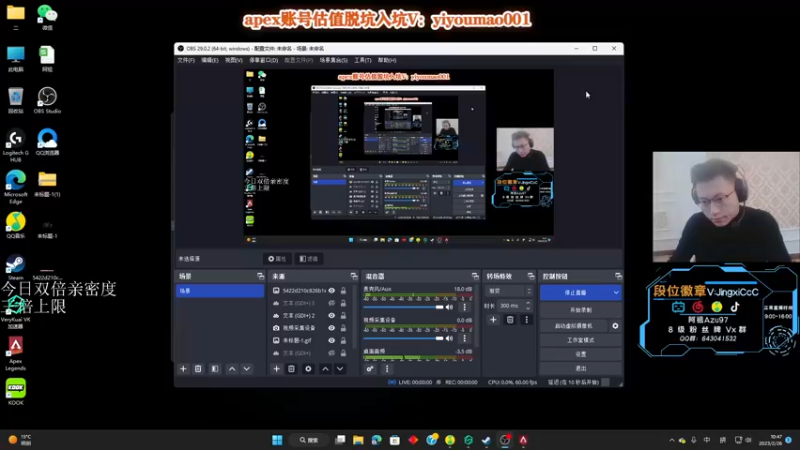Open the 场景集合(S) menu in OBS
Viewport: 800px width, 450px height.
334,60
